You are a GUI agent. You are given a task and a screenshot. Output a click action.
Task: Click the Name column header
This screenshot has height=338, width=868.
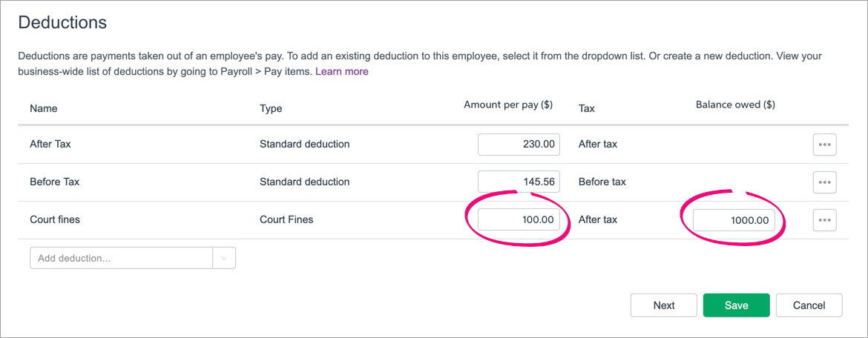coord(44,108)
